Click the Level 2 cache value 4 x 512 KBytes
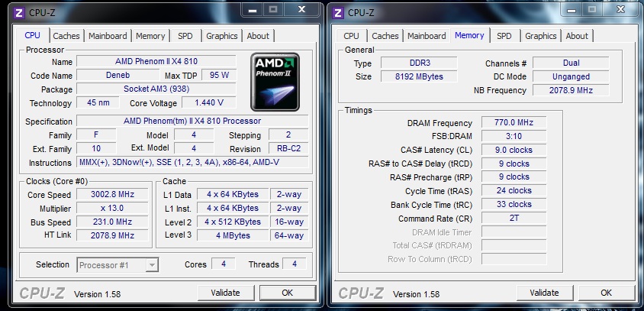 click(x=233, y=222)
